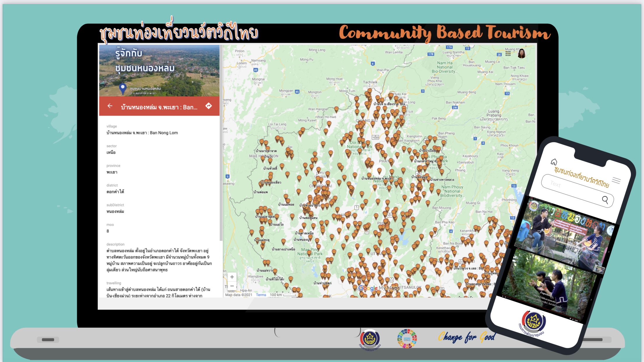
Task: Open the hamburger menu on phone
Action: pyautogui.click(x=616, y=180)
